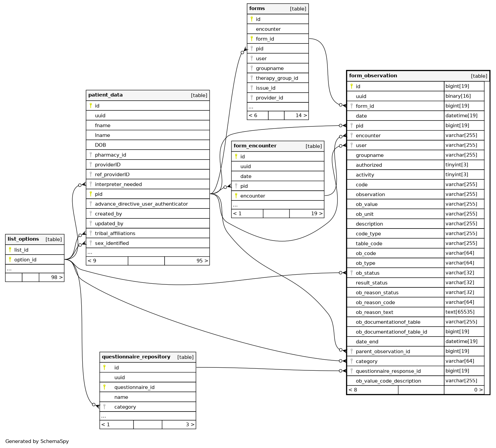Click the yellow key icon beside questionnaire_id
This screenshot has width=496, height=448.
104,387
